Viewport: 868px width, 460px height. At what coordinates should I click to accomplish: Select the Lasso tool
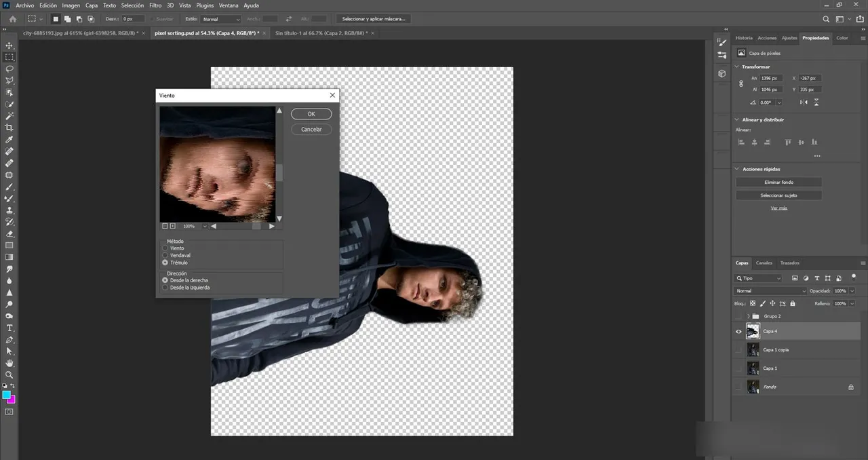9,69
